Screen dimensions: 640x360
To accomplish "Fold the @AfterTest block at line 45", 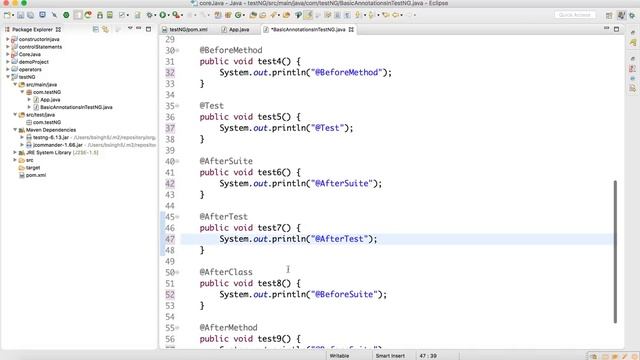I will [x=178, y=217].
